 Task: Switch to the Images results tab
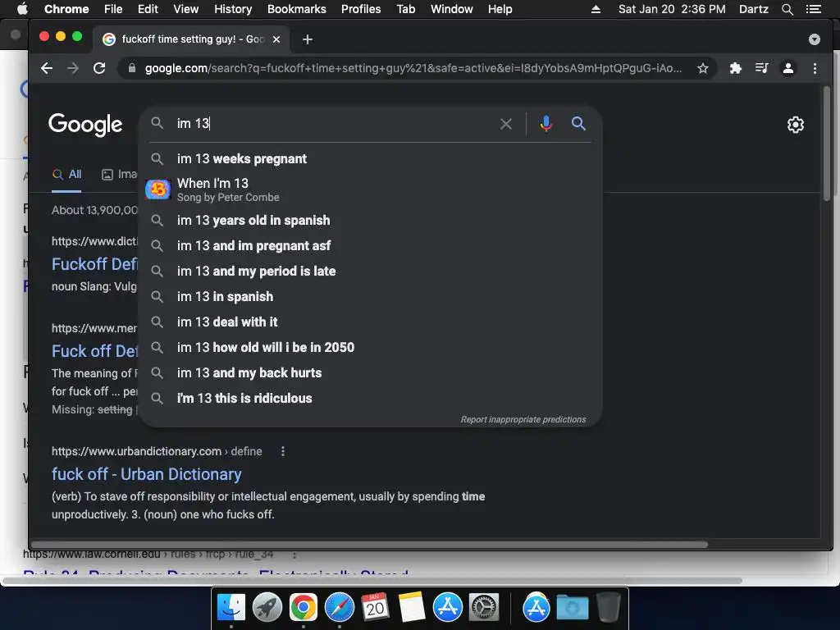(x=120, y=174)
